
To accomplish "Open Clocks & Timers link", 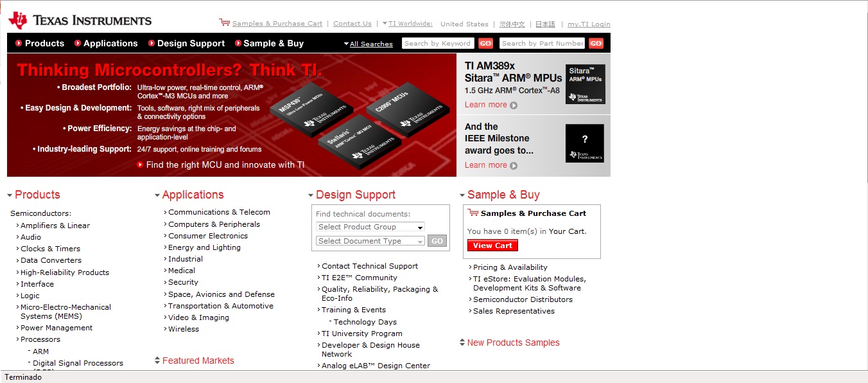I will pos(50,249).
